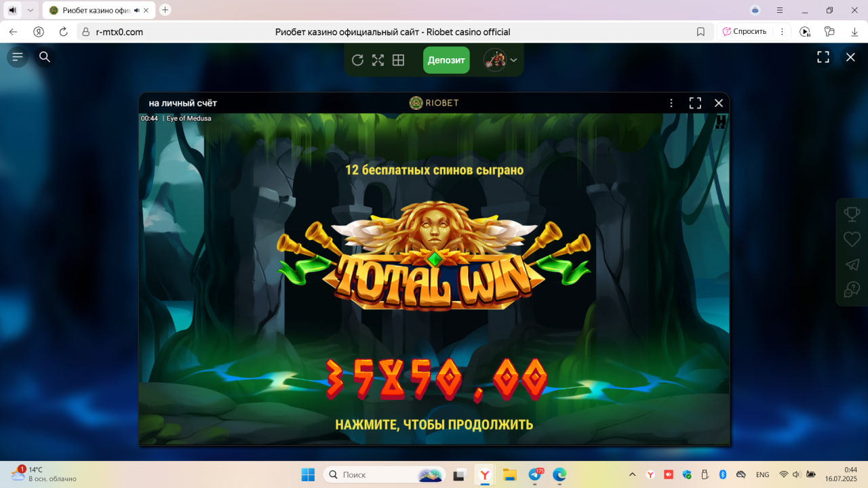Open Telegram channel icon in sidebar
This screenshot has height=488, width=868.
click(852, 264)
